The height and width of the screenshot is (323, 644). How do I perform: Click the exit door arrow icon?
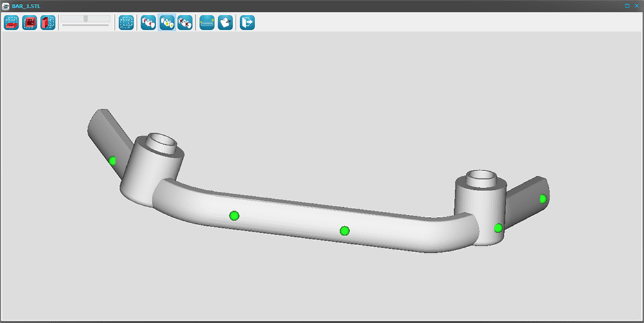247,23
